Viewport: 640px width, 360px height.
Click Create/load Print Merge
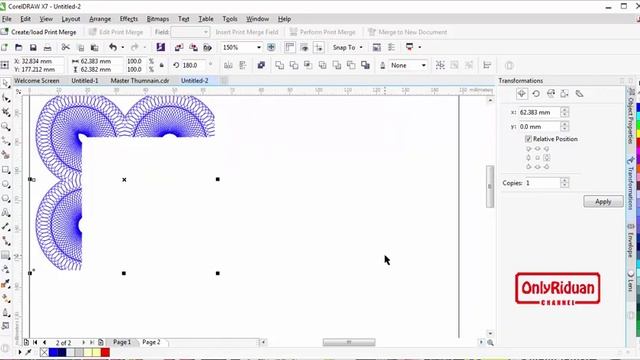pos(39,32)
